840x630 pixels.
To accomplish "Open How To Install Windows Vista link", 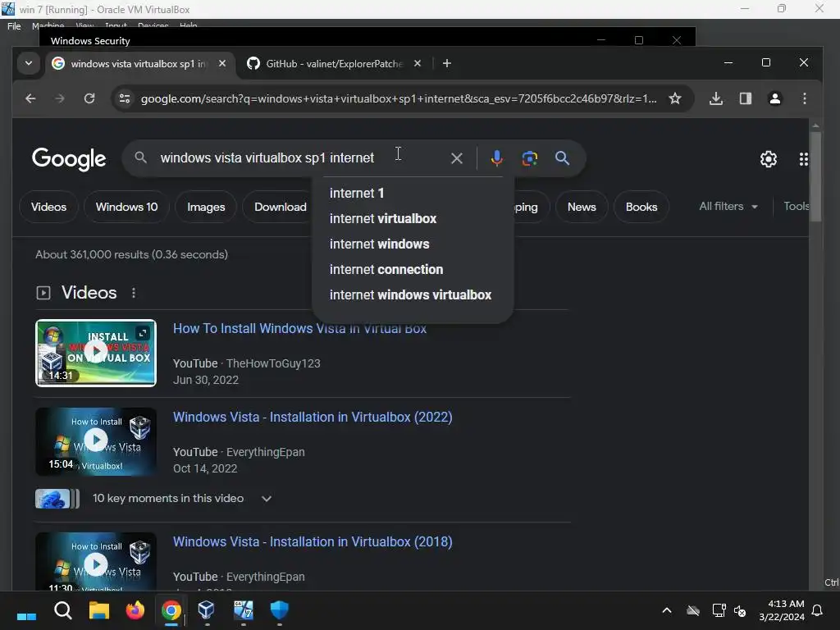I will coord(299,329).
